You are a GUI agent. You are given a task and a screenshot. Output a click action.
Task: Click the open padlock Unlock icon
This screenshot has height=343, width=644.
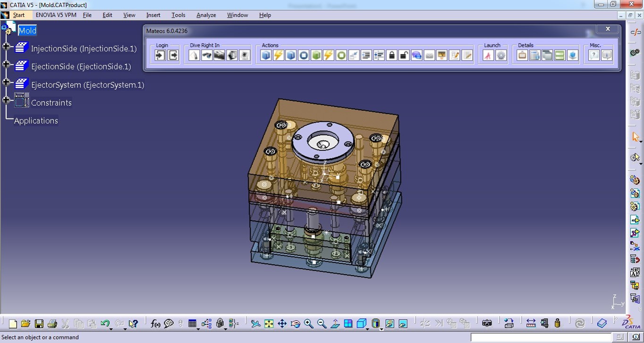coord(404,56)
